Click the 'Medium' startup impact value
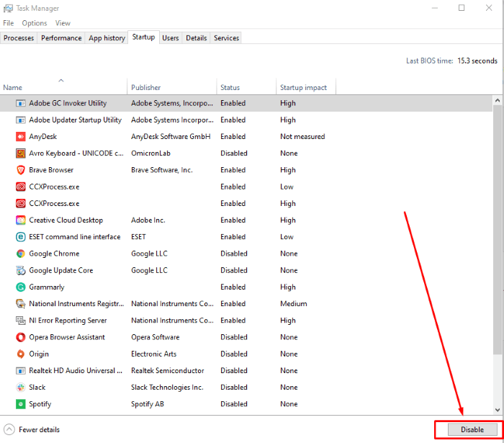 (294, 304)
